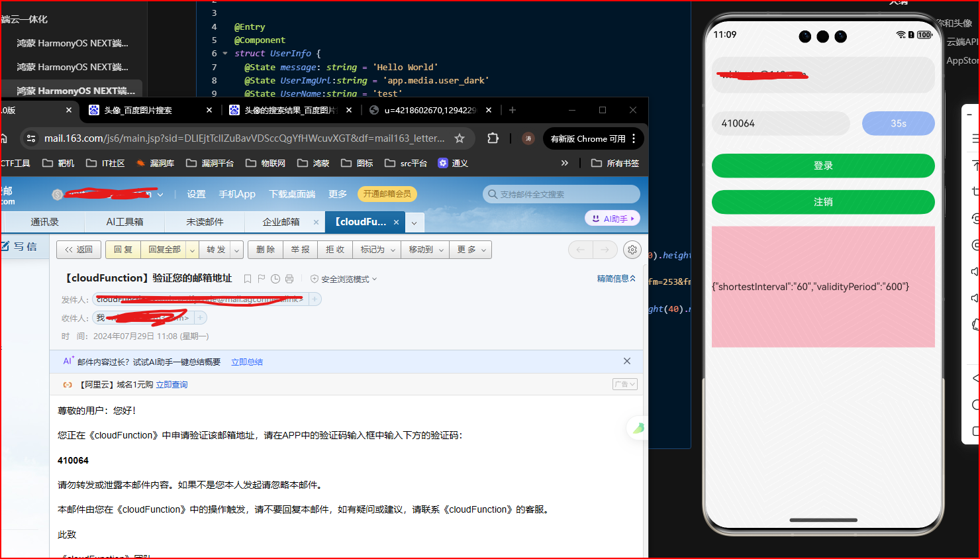The image size is (980, 559).
Task: Expand the account name dropdown
Action: tap(160, 195)
